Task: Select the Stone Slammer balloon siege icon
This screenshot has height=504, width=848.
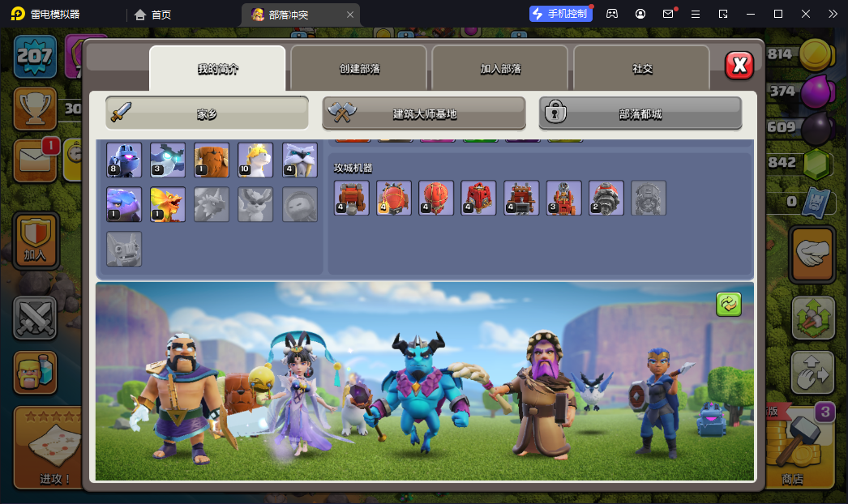Action: pos(436,198)
